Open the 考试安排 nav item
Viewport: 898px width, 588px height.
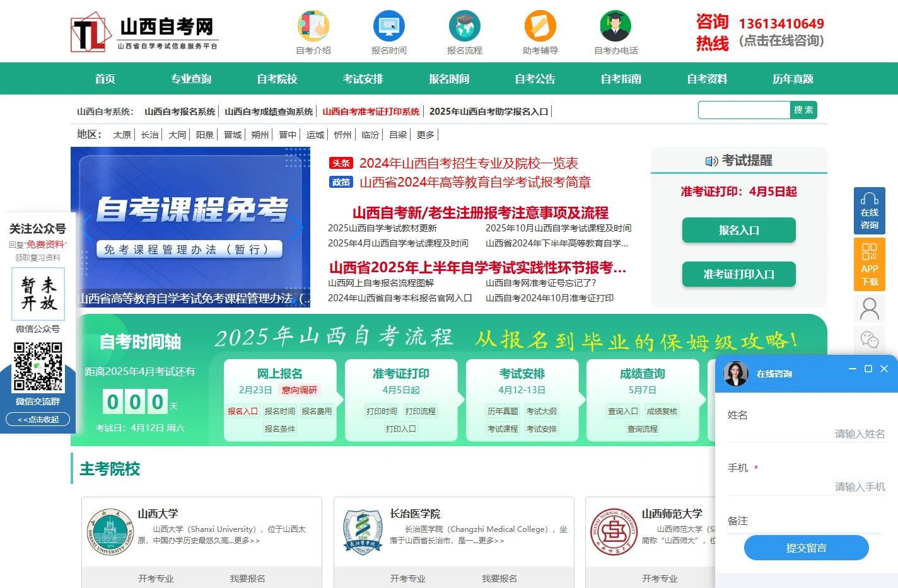pos(363,79)
